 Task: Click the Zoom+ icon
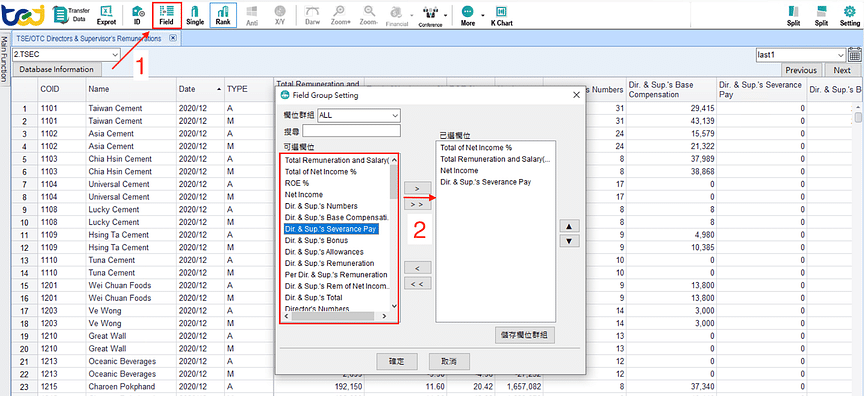click(x=341, y=15)
